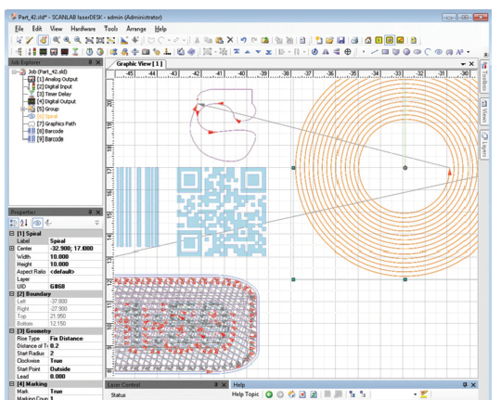
Task: Delete selection with the black X icon
Action: (230, 40)
